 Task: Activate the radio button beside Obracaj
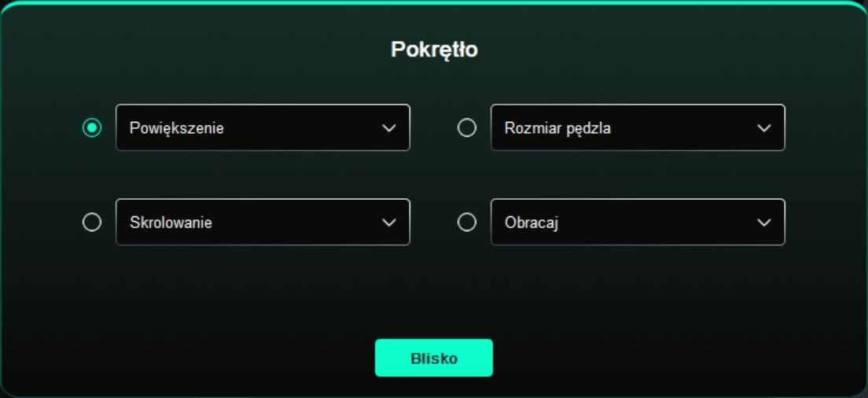click(x=467, y=223)
